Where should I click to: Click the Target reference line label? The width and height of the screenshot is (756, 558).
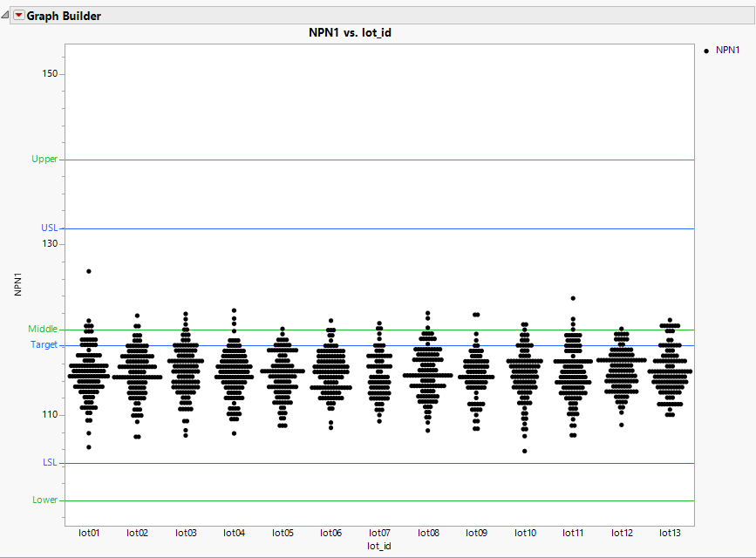(x=44, y=345)
